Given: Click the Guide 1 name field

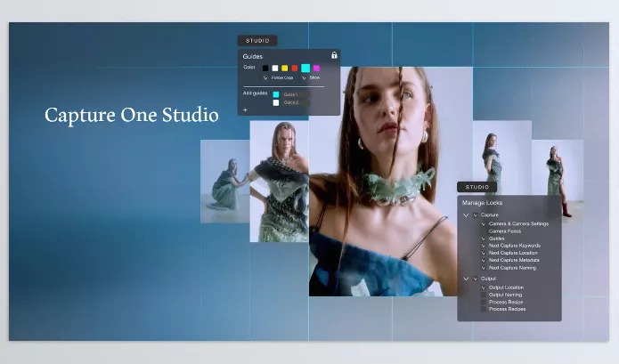Looking at the screenshot, I should pos(296,94).
